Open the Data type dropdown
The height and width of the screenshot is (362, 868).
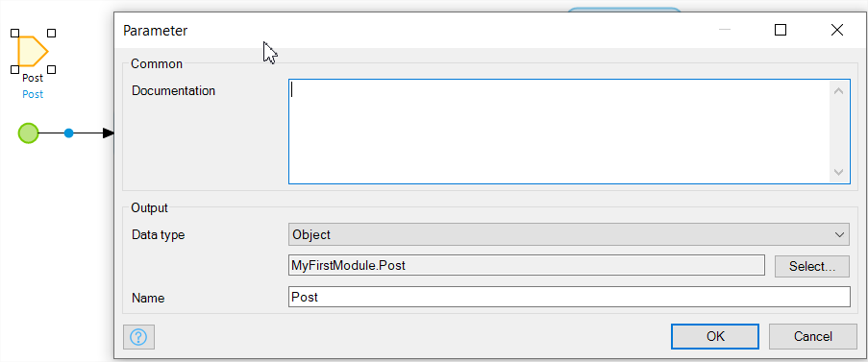click(568, 235)
